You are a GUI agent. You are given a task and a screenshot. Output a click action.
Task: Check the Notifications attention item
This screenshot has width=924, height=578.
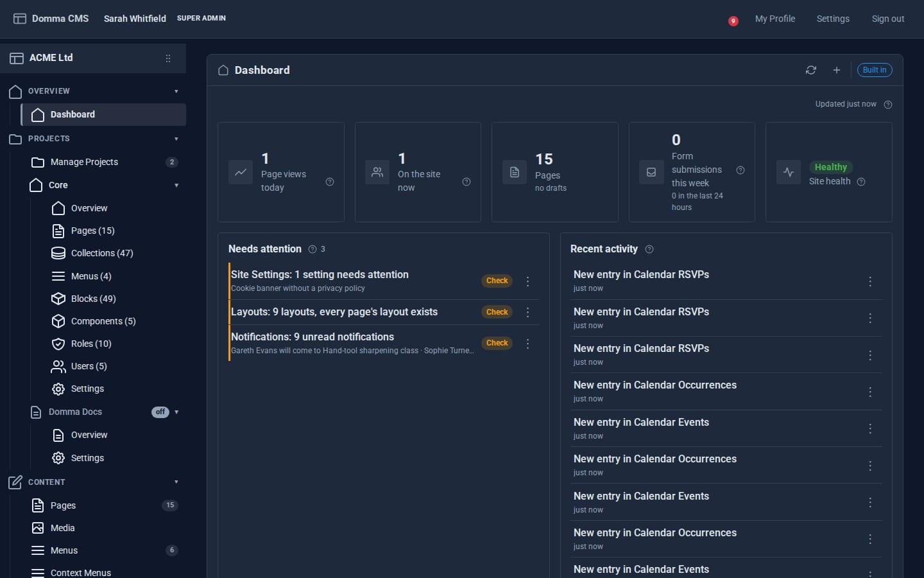click(497, 343)
